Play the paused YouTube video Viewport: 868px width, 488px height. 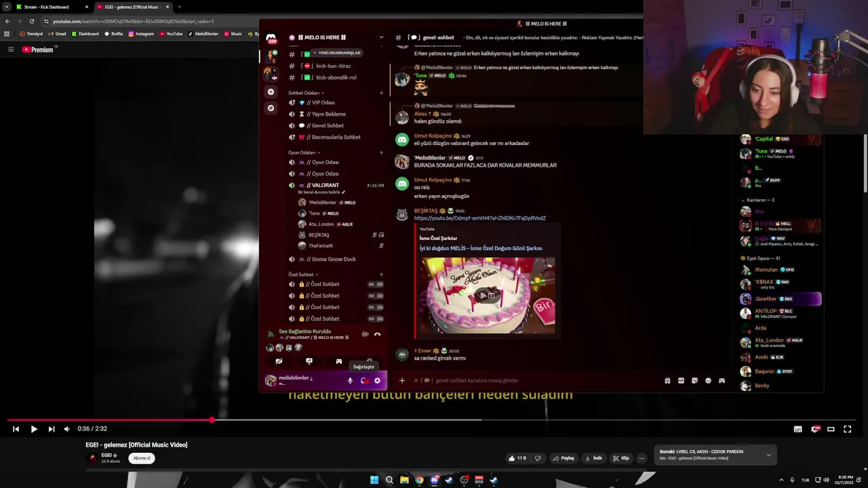click(33, 429)
